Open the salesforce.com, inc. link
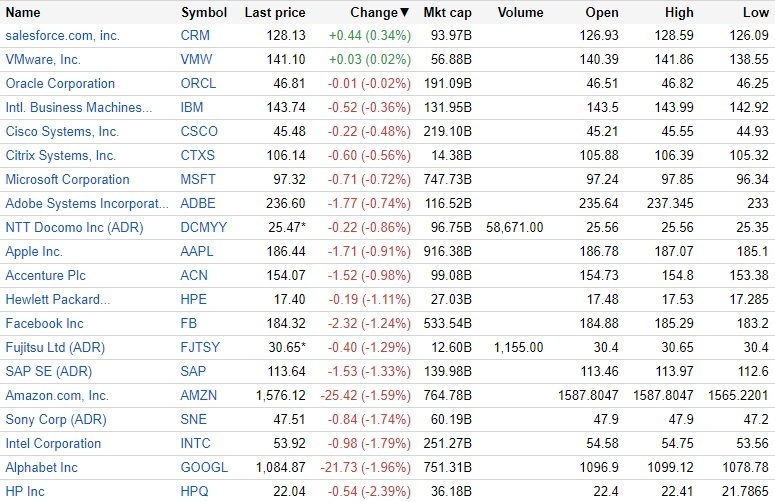Viewport: 775px width, 502px height. 62,36
